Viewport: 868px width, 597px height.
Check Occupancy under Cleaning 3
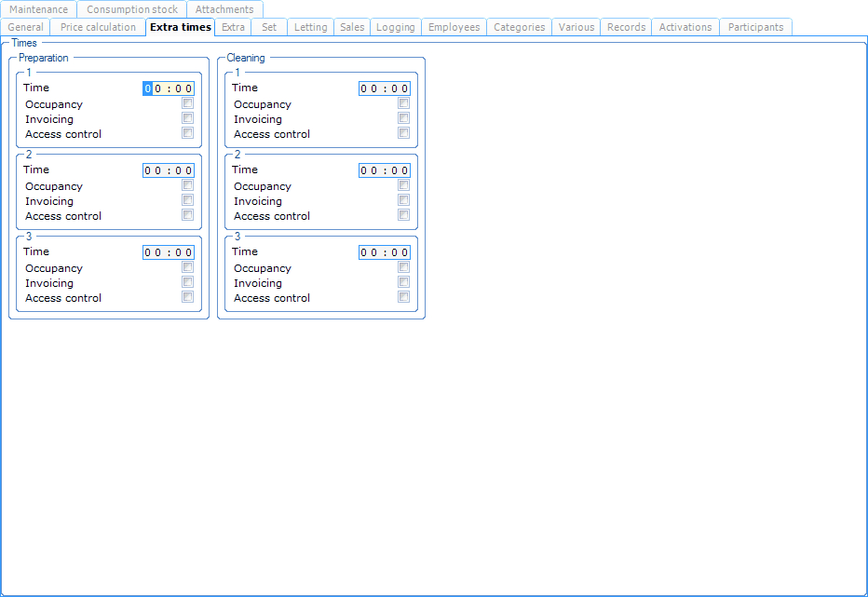tap(403, 268)
